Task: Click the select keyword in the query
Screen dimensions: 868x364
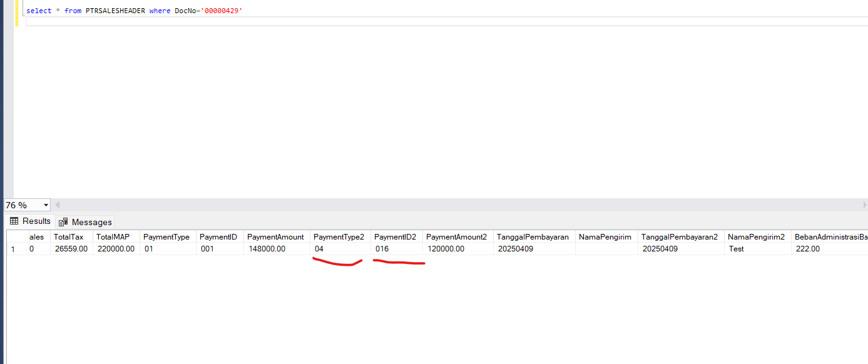Action: click(39, 11)
